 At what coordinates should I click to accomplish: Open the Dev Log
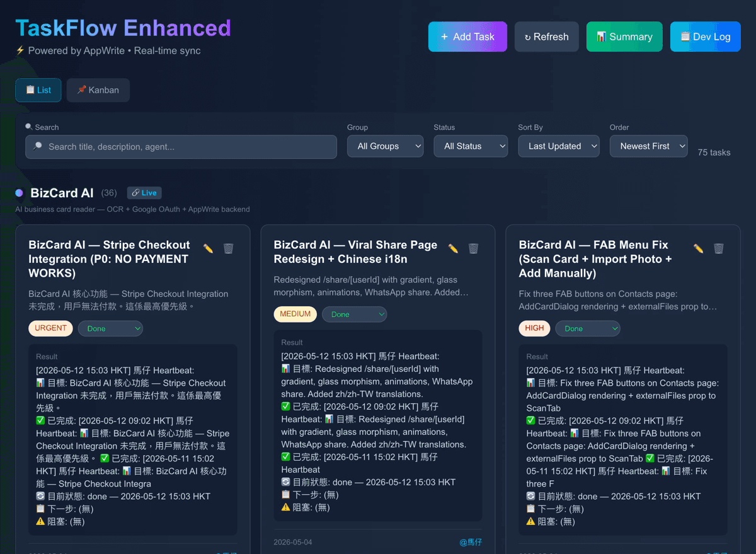706,37
